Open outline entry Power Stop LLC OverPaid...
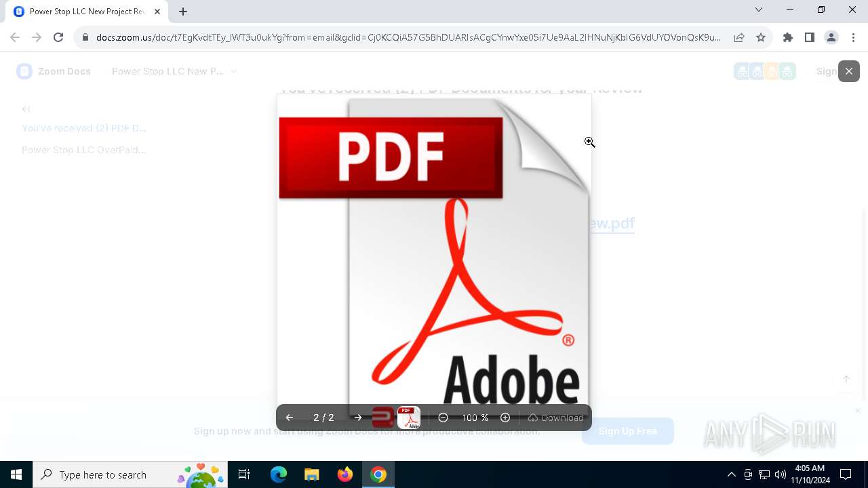Screen dimensions: 868x488 pyautogui.click(x=83, y=150)
